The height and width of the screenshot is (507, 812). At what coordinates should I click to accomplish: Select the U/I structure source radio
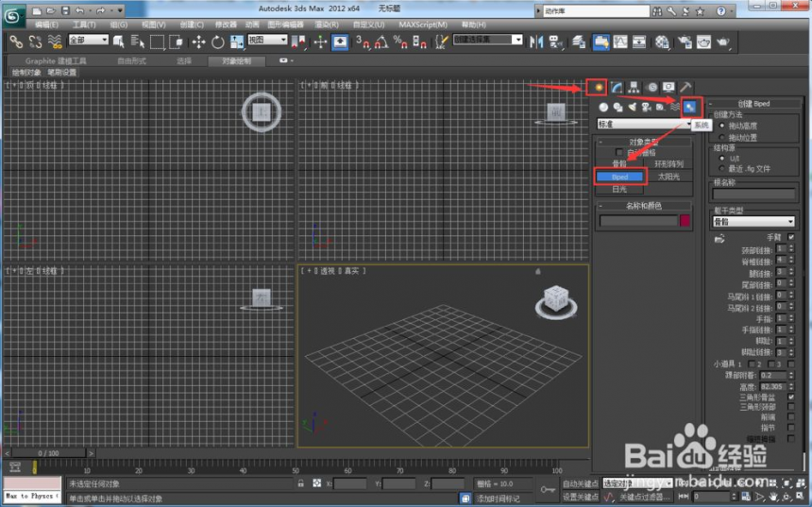tap(722, 158)
